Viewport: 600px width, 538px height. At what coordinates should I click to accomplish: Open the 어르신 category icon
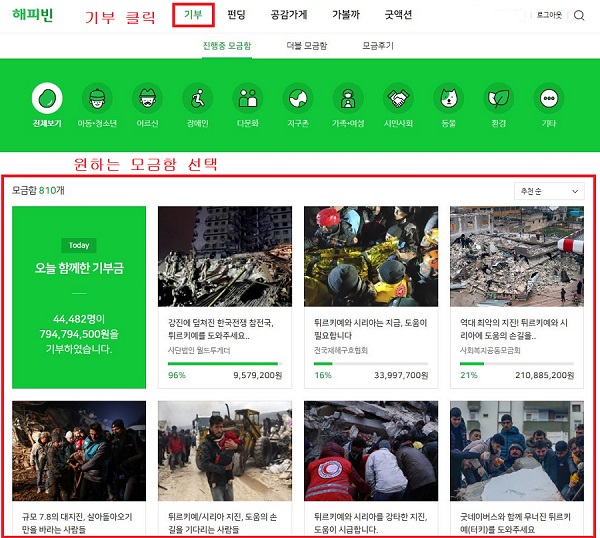(147, 98)
